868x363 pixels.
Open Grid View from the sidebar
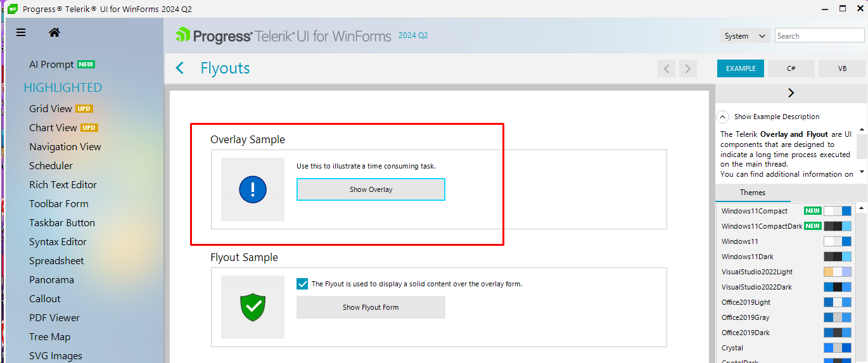(51, 108)
